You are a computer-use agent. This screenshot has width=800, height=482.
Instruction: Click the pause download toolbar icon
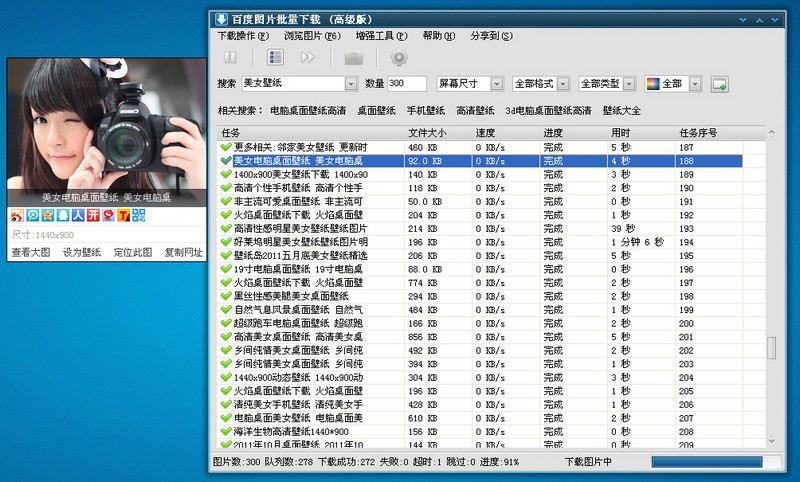click(x=230, y=58)
